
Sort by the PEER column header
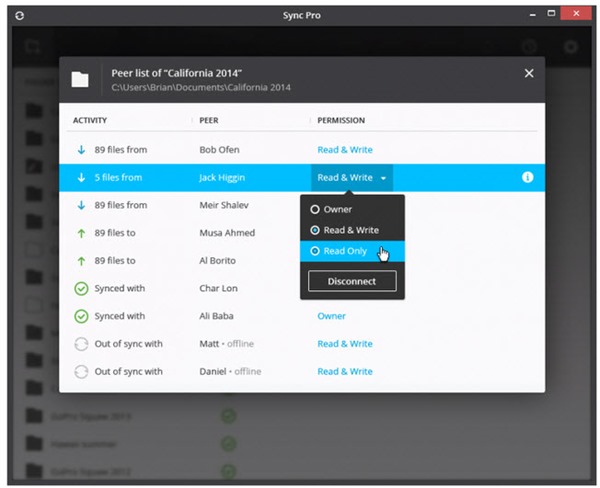point(209,120)
